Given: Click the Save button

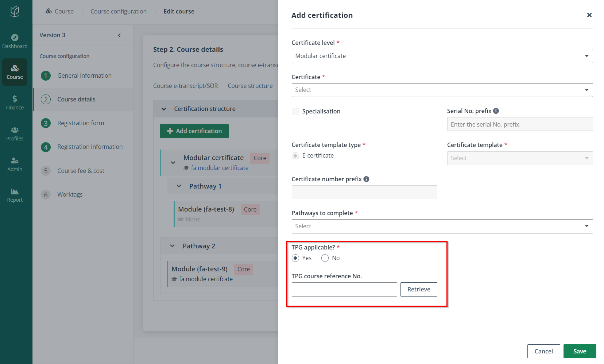Looking at the screenshot, I should point(580,351).
